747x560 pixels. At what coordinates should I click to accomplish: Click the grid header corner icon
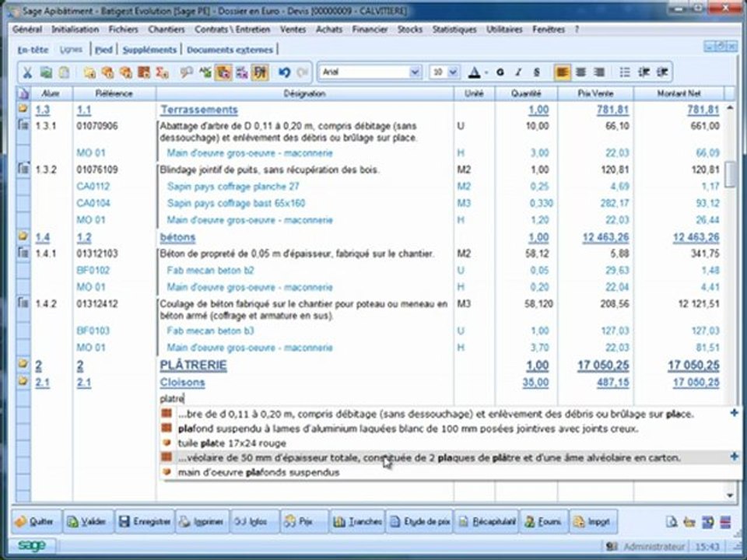click(x=23, y=93)
